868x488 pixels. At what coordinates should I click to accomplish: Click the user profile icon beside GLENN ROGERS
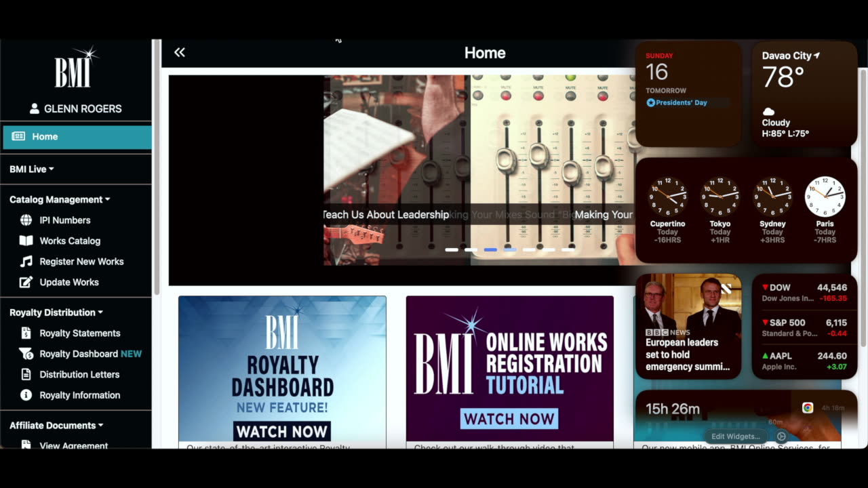click(35, 108)
